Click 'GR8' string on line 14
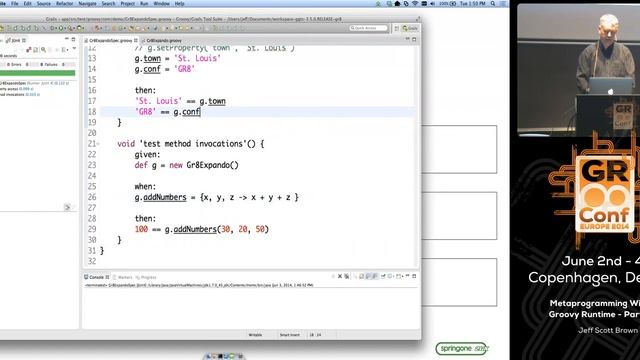Screen dimensions: 640x360 184,69
